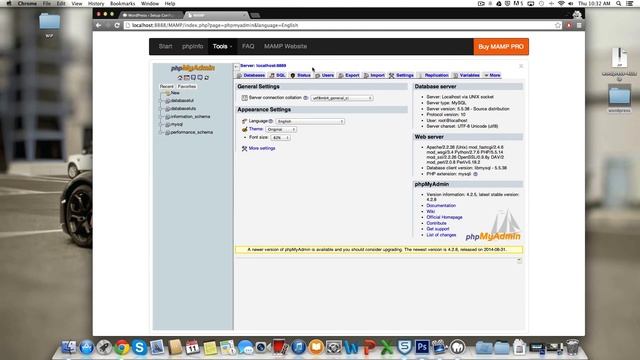Click the Status tab icon

click(293, 76)
